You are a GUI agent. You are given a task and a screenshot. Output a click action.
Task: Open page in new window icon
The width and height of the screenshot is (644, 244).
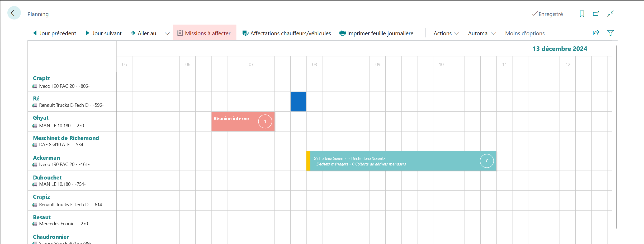point(596,14)
